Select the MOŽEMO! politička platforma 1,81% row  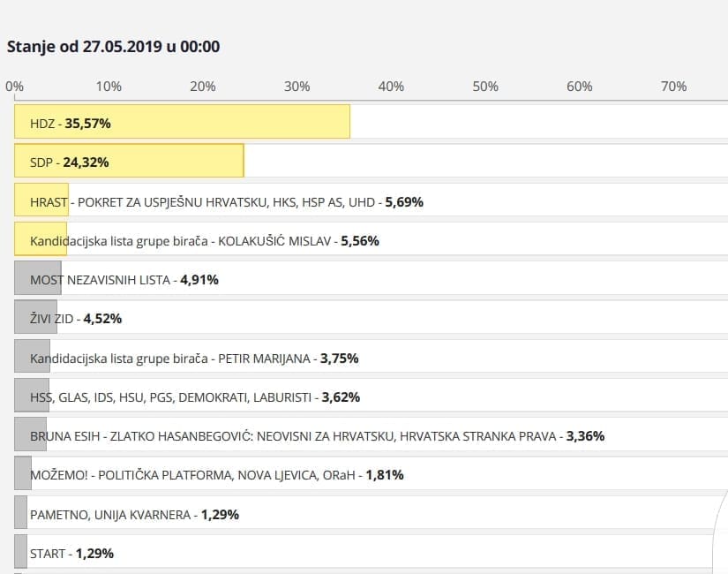(216, 474)
